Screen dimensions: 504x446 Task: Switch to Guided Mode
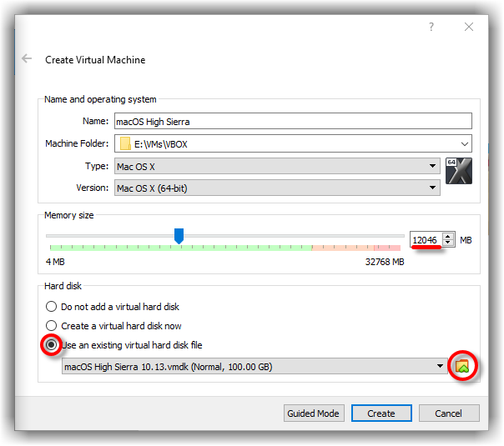point(312,413)
